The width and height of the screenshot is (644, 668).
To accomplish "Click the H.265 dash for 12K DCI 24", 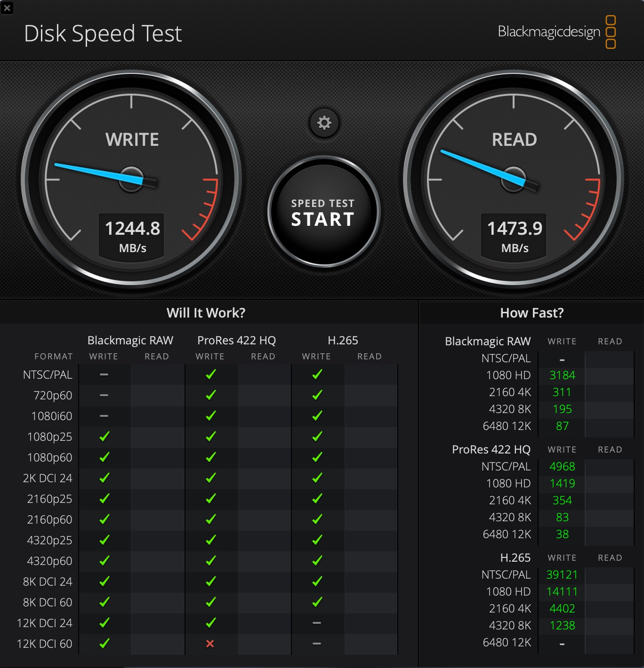I will [317, 623].
